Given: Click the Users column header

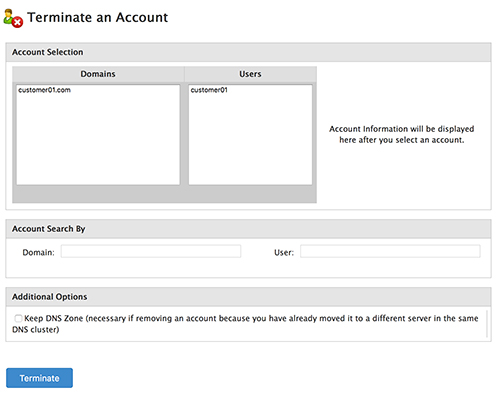Looking at the screenshot, I should (x=250, y=74).
